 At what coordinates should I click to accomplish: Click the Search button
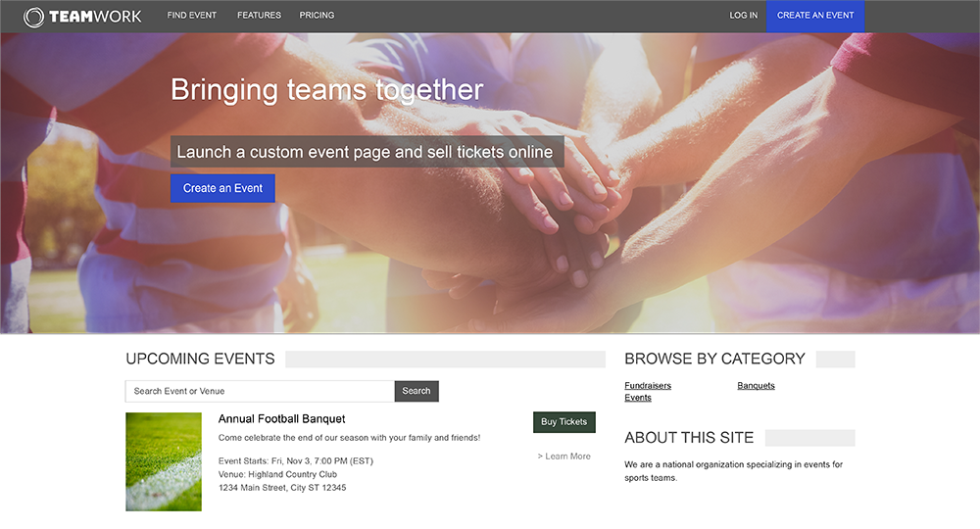click(416, 391)
